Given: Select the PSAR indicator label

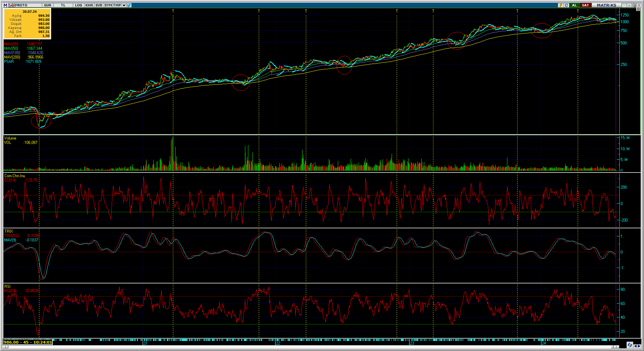Looking at the screenshot, I should pos(9,62).
